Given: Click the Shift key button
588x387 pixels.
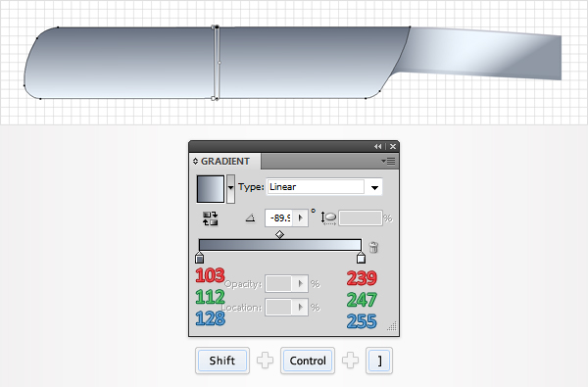Looking at the screenshot, I should coord(222,361).
